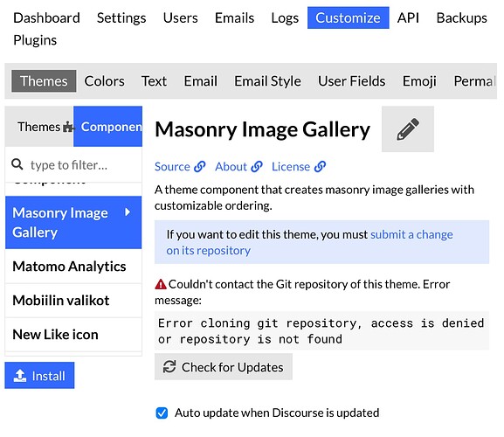This screenshot has width=504, height=437.
Task: Select Mobiilin valikot component
Action: 73,301
